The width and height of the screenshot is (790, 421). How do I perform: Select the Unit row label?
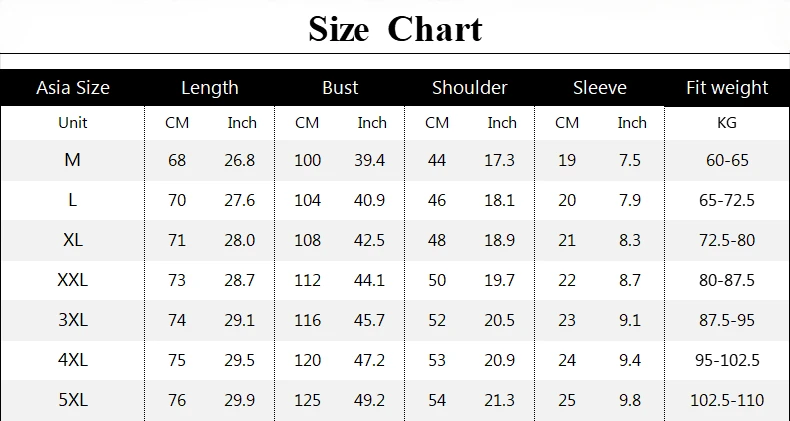click(x=73, y=122)
